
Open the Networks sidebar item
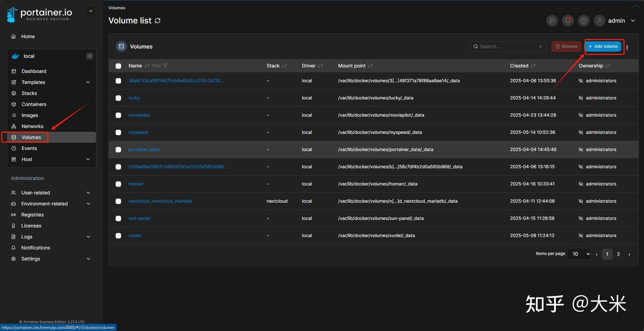click(33, 126)
